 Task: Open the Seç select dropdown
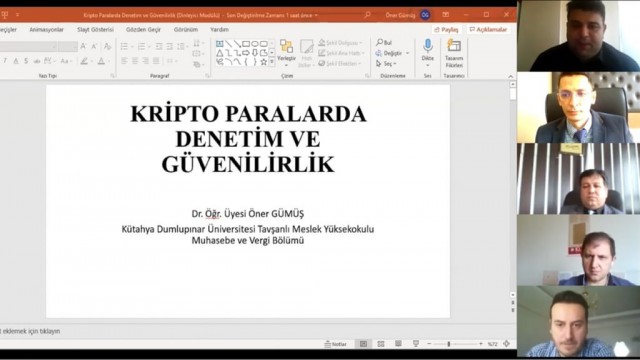tap(386, 64)
